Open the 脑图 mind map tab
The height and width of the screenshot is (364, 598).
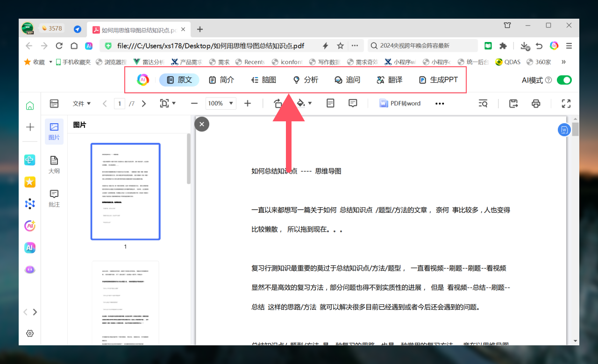(263, 80)
